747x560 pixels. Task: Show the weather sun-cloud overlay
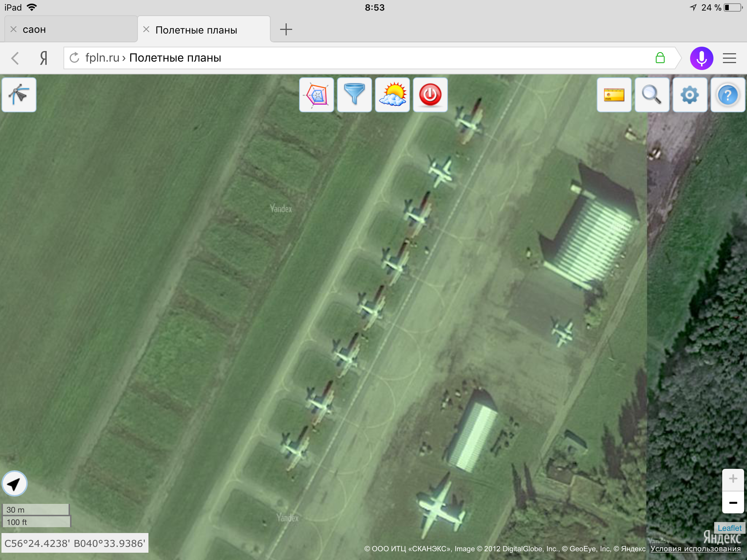point(392,95)
